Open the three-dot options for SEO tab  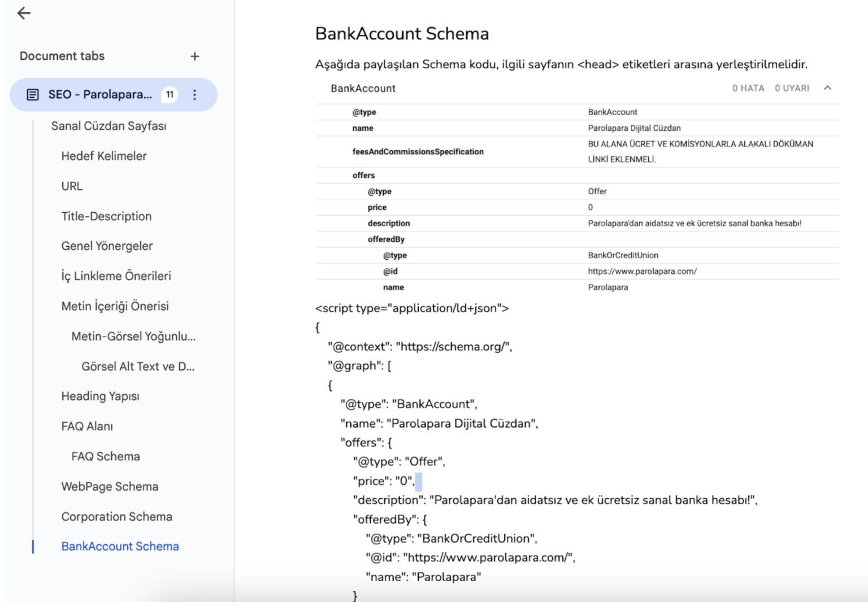(x=194, y=95)
